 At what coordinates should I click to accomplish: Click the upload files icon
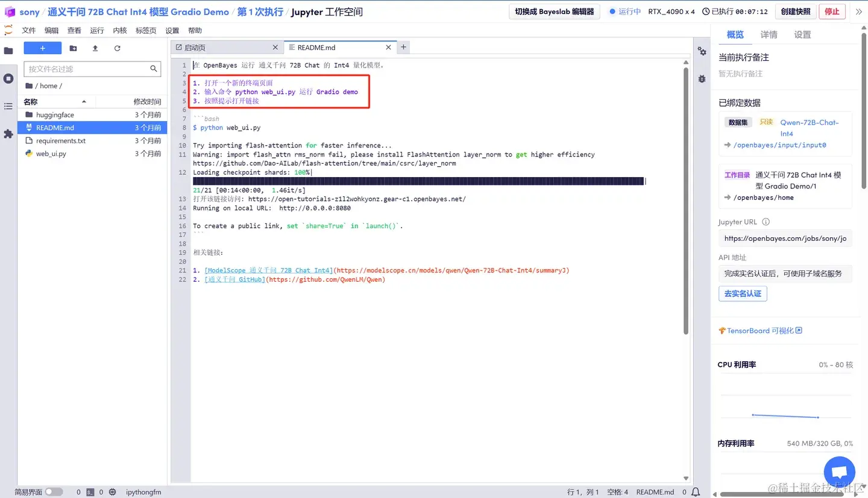(95, 48)
